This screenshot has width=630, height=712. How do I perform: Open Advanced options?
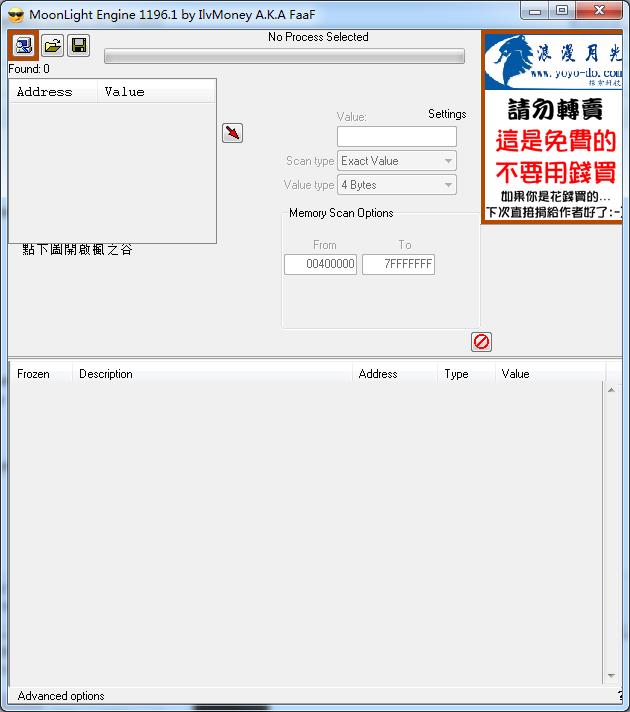click(x=61, y=696)
